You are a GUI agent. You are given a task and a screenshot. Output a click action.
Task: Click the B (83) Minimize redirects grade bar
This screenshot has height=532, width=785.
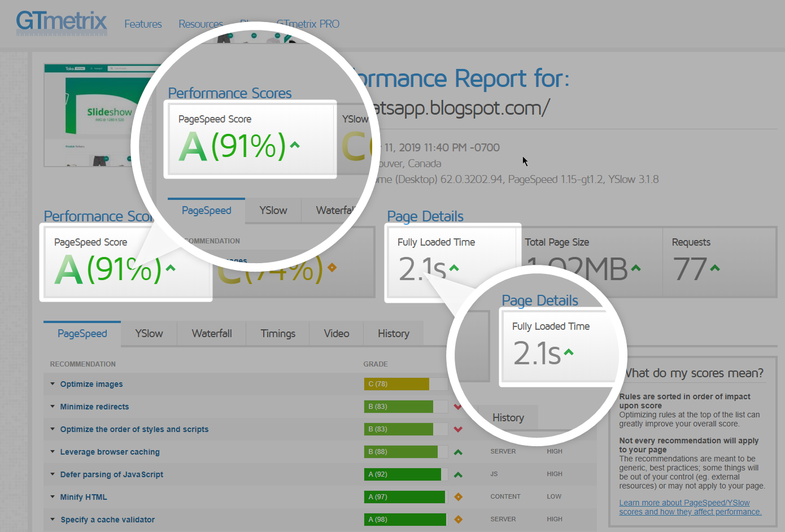(x=405, y=407)
